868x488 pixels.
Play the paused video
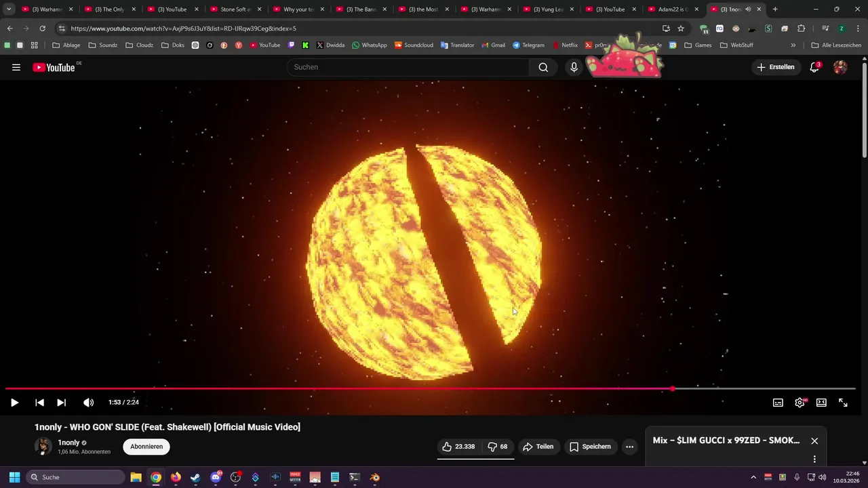14,403
